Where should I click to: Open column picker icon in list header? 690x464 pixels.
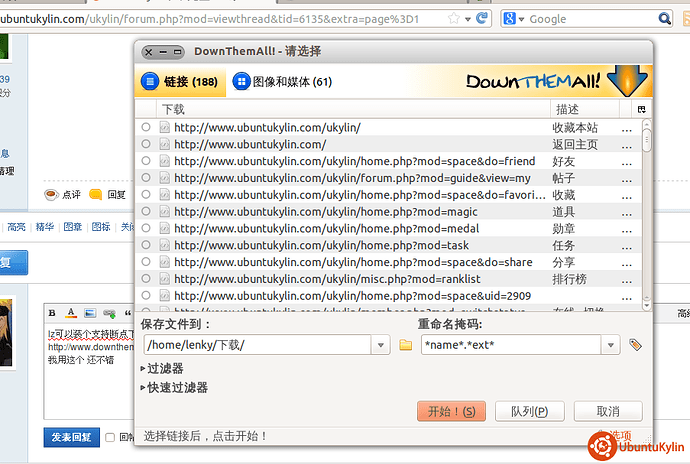click(641, 109)
